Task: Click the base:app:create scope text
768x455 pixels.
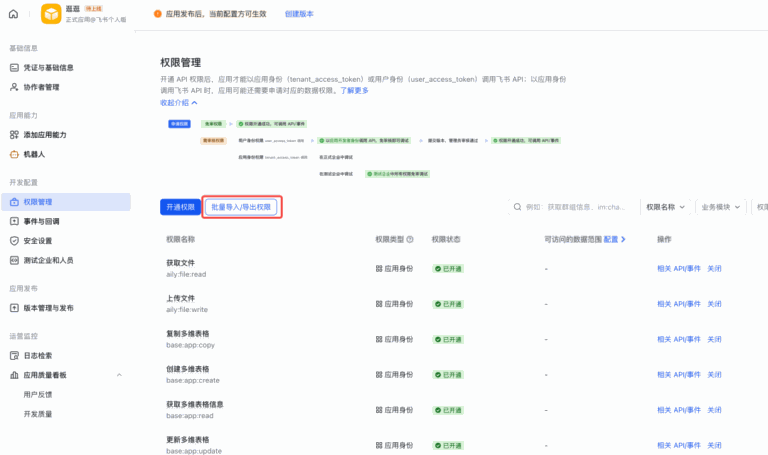Action: 193,381
